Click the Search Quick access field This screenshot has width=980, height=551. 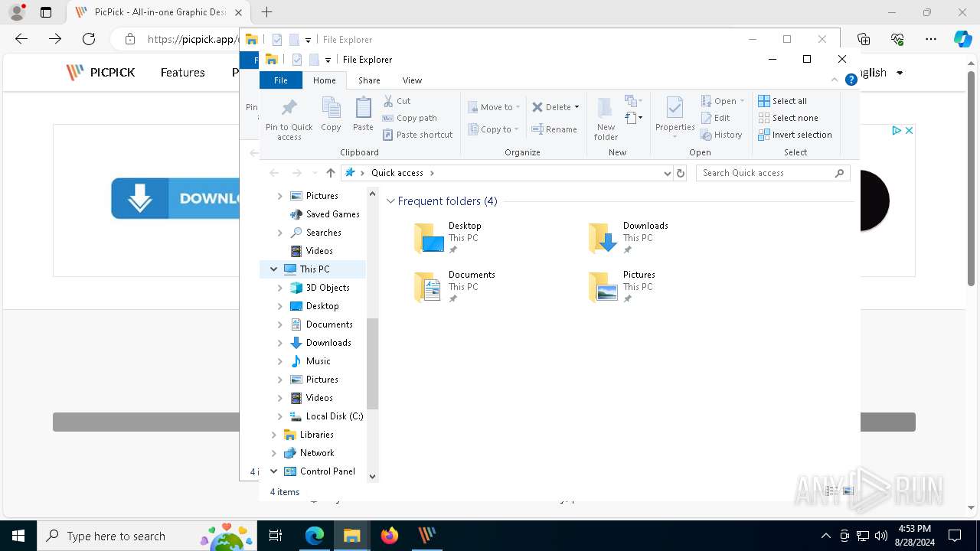pos(773,173)
